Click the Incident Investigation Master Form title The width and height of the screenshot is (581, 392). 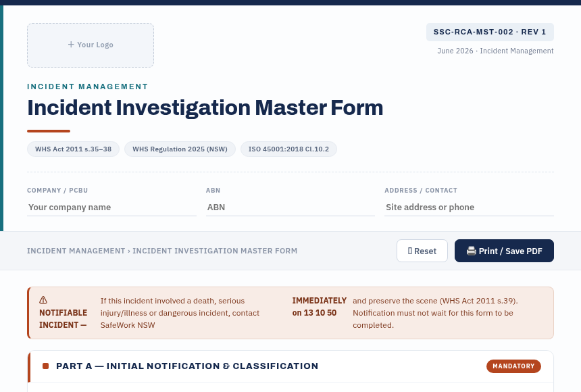point(205,108)
